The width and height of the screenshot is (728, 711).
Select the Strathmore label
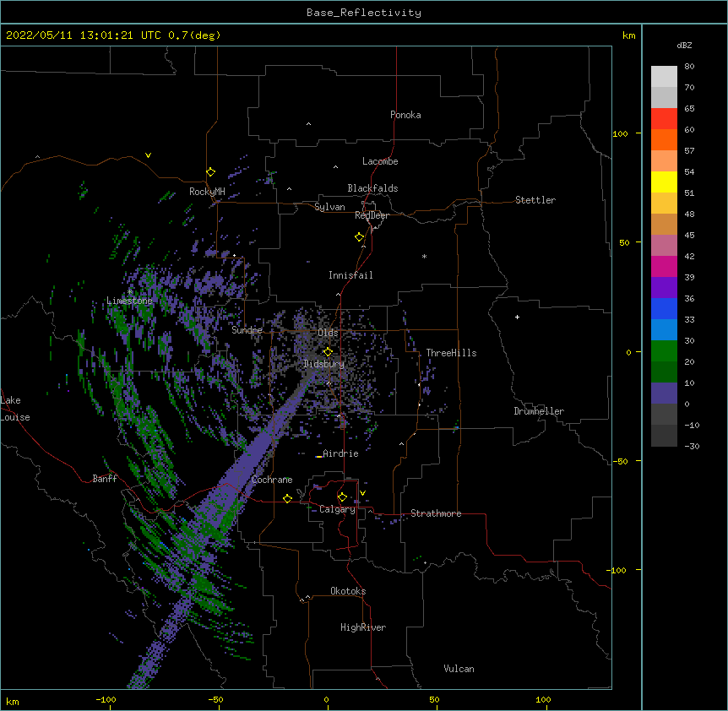click(x=436, y=513)
